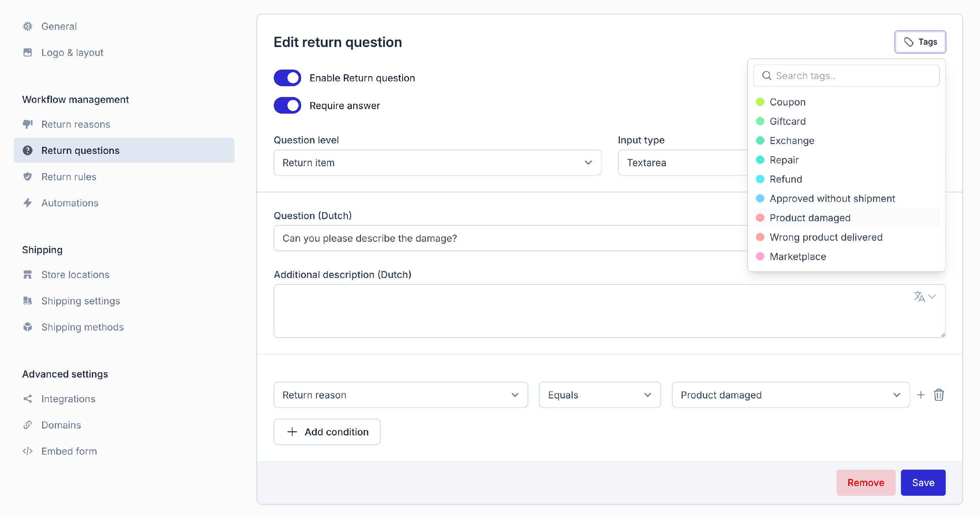
Task: Open the Question level dropdown
Action: click(x=437, y=163)
